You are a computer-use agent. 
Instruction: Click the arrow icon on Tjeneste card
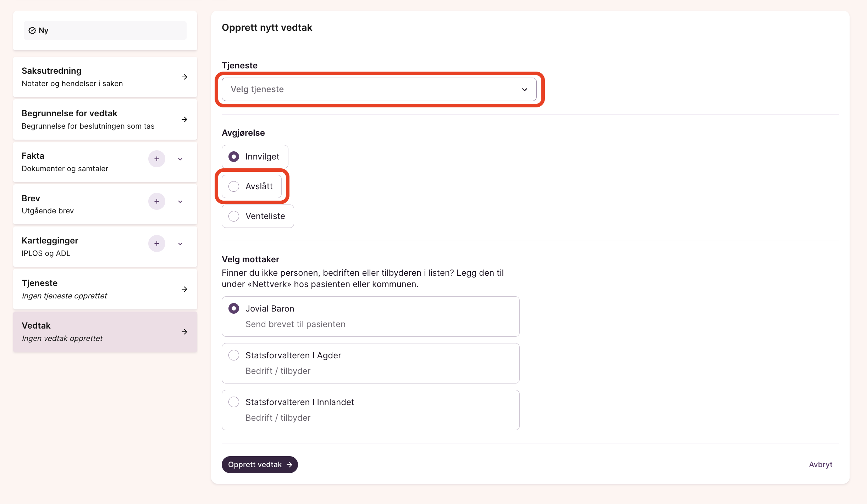click(184, 289)
